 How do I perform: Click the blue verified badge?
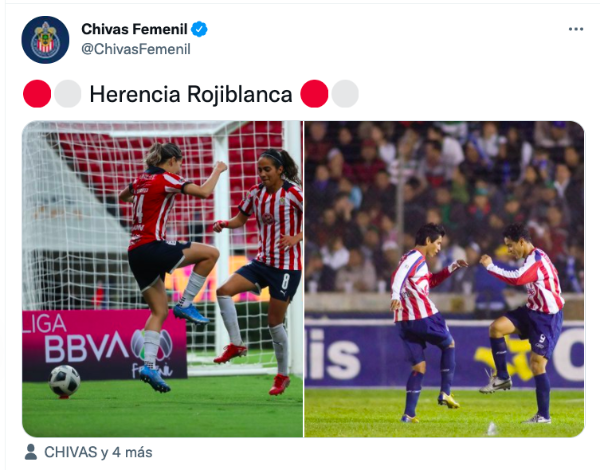click(x=199, y=29)
